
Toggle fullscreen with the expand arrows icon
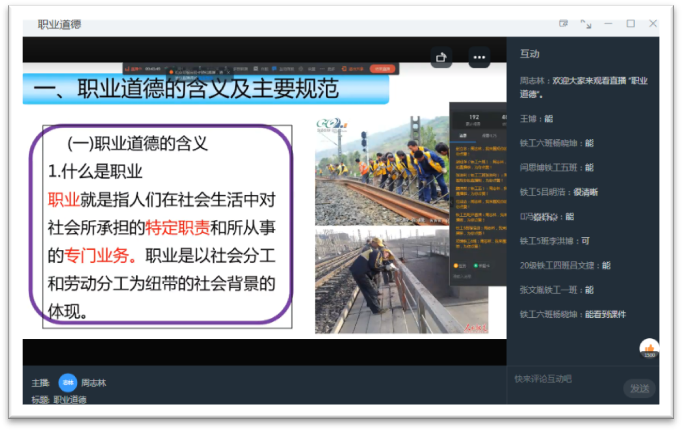coord(586,23)
